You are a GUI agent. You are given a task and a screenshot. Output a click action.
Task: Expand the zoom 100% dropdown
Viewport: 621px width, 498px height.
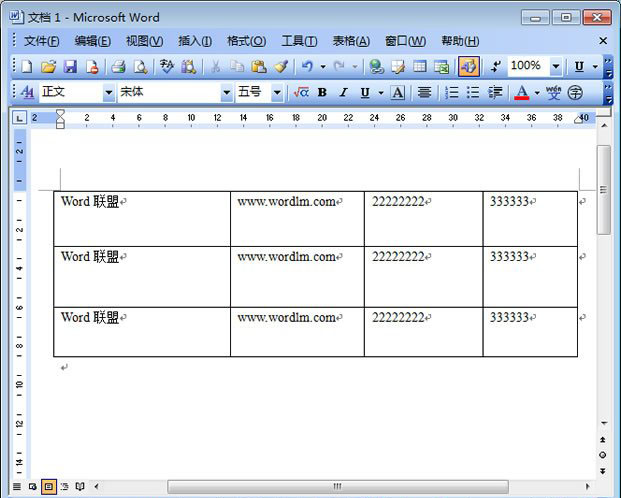[555, 67]
